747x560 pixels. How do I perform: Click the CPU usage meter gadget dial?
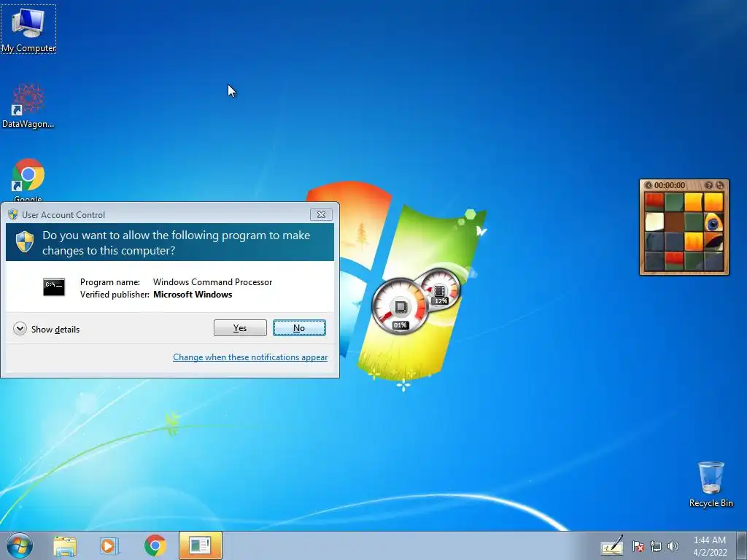(x=400, y=306)
